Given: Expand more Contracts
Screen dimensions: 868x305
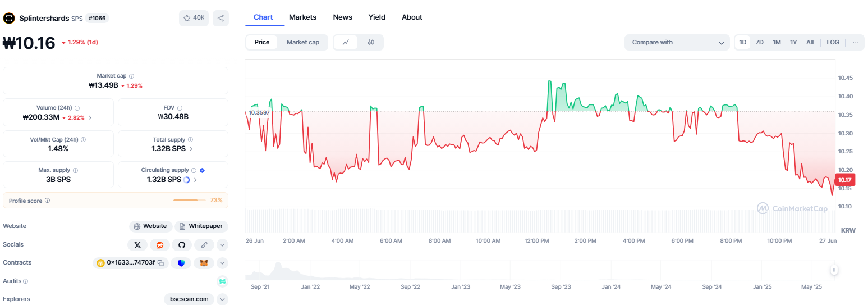Looking at the screenshot, I should pyautogui.click(x=222, y=263).
